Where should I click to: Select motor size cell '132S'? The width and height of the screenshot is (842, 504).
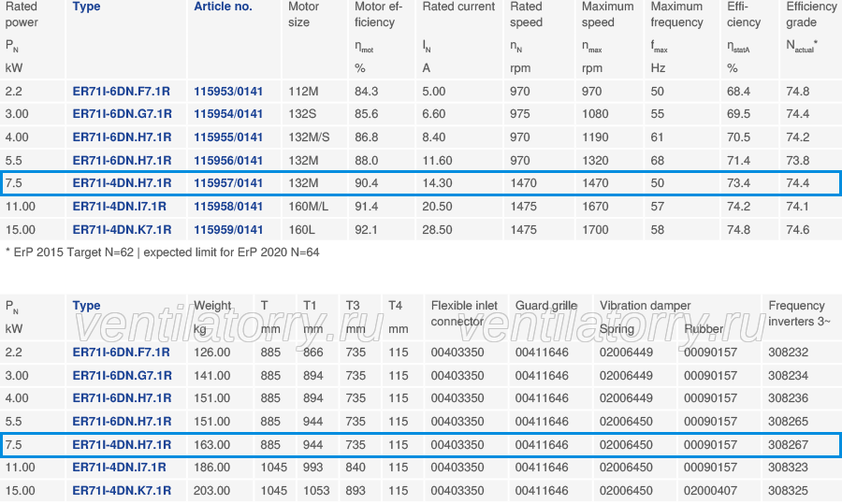pyautogui.click(x=302, y=114)
